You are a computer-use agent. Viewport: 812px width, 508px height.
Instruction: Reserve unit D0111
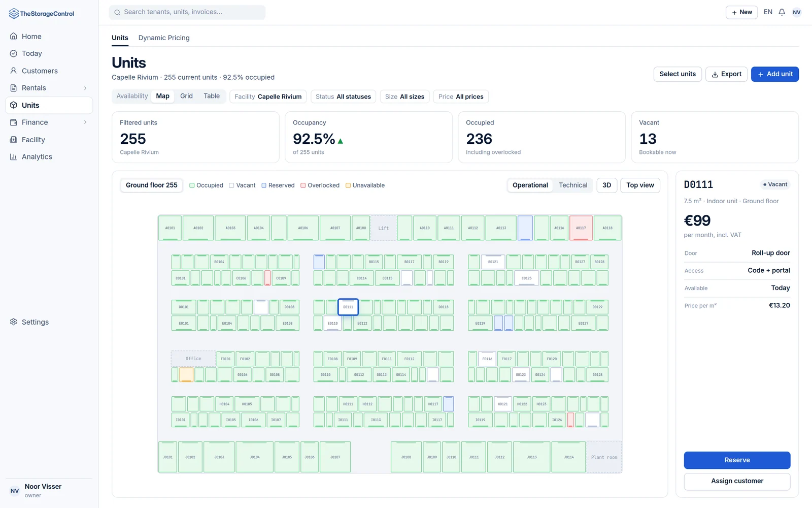pyautogui.click(x=737, y=460)
